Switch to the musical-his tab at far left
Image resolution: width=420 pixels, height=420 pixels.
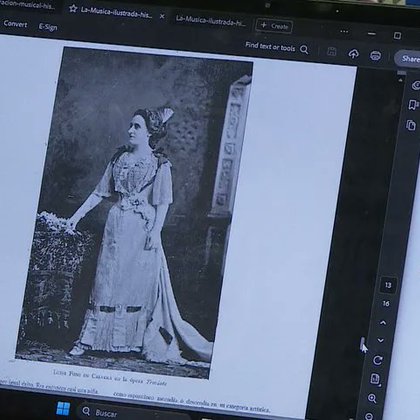pyautogui.click(x=27, y=5)
